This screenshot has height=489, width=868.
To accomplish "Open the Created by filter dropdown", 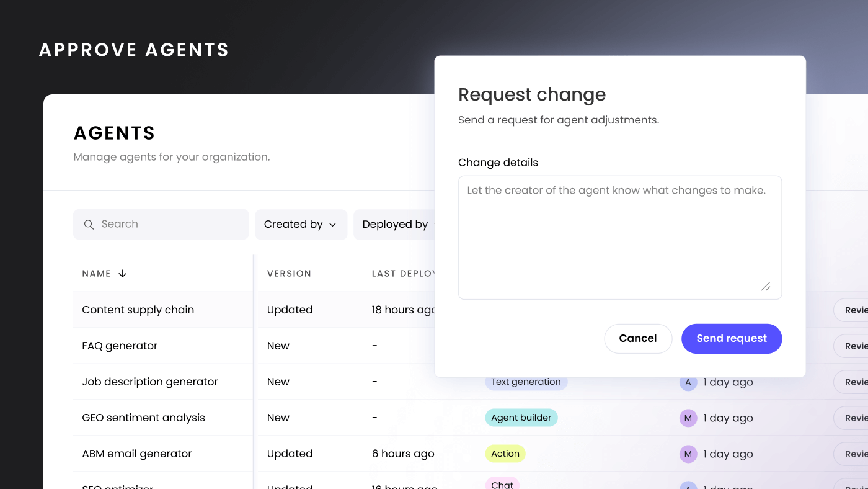I will [x=301, y=225].
